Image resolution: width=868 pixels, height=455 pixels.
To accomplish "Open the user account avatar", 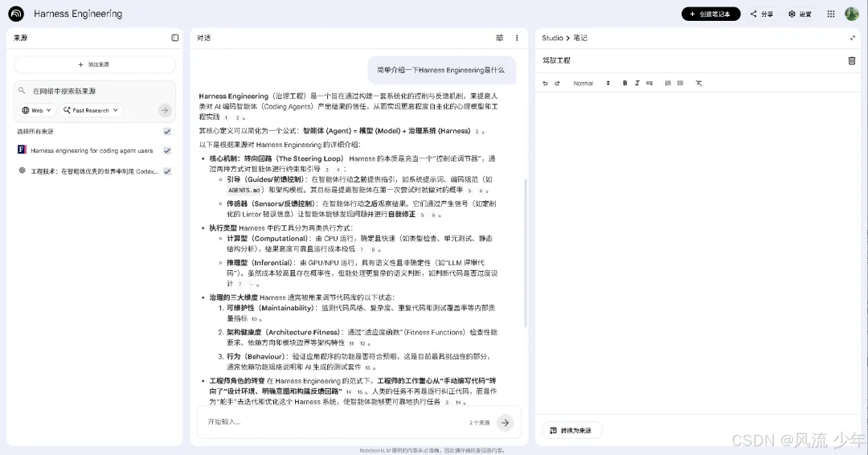I will coord(852,14).
